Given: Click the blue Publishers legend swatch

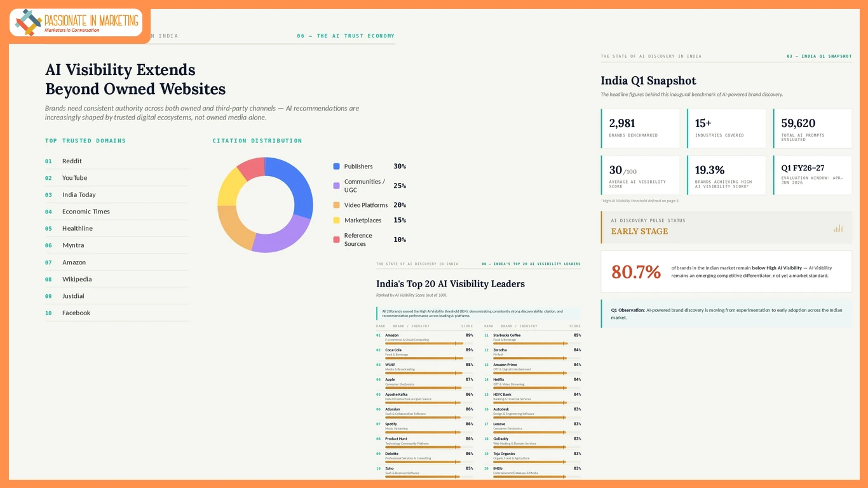Looking at the screenshot, I should [336, 166].
